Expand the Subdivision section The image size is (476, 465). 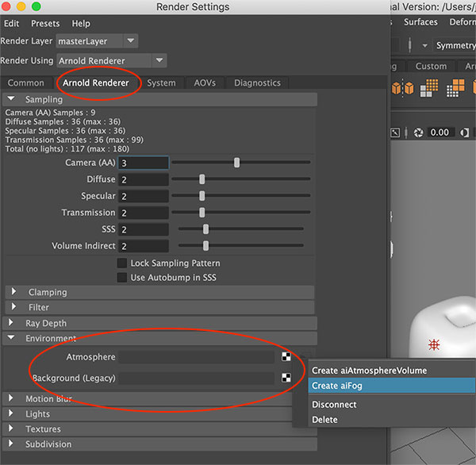pos(159,444)
